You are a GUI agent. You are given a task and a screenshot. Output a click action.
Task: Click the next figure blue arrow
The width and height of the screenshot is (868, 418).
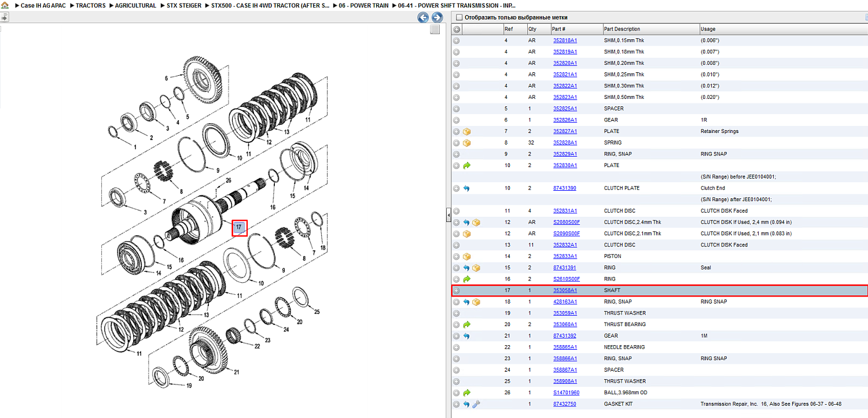pos(437,17)
